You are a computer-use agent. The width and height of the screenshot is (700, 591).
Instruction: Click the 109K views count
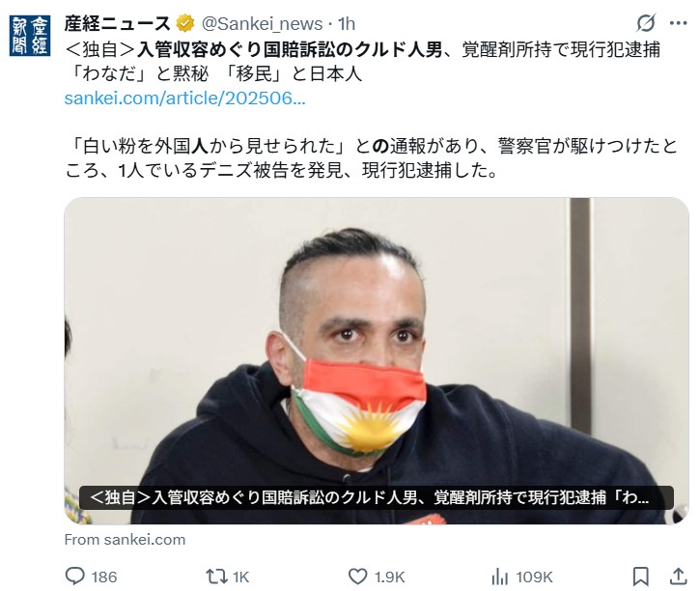[x=534, y=577]
